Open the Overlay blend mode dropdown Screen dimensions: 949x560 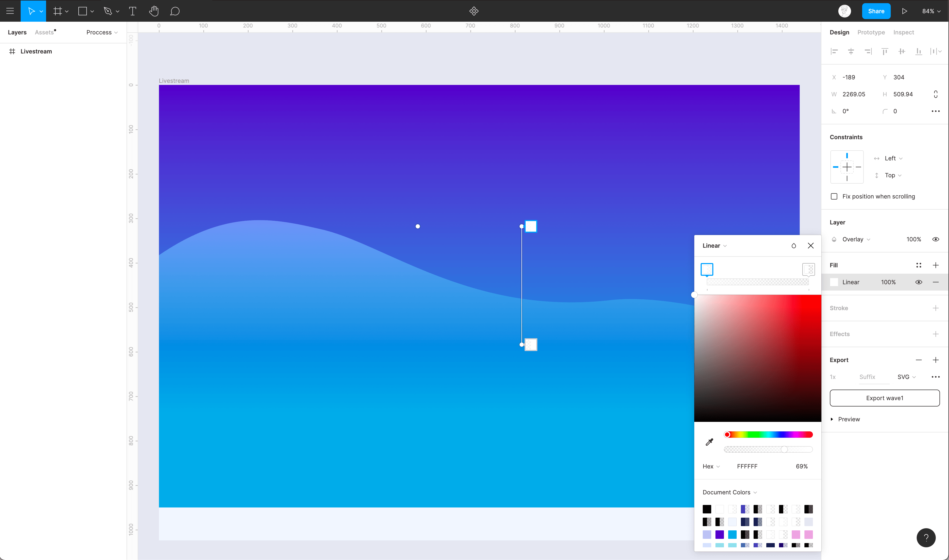pyautogui.click(x=856, y=239)
